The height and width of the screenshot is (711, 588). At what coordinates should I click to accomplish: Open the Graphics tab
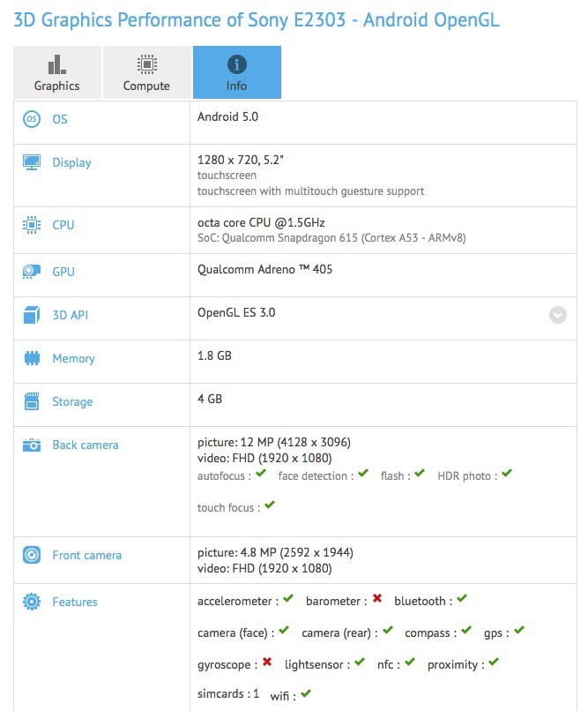click(57, 72)
